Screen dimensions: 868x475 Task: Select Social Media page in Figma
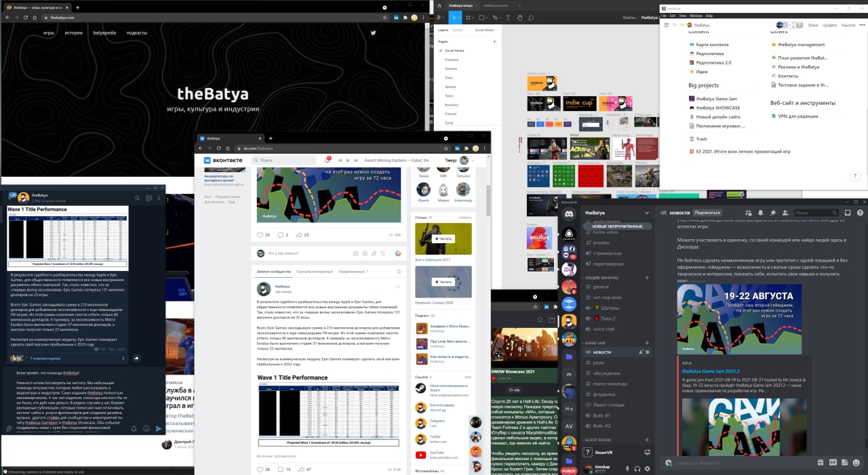pyautogui.click(x=454, y=51)
